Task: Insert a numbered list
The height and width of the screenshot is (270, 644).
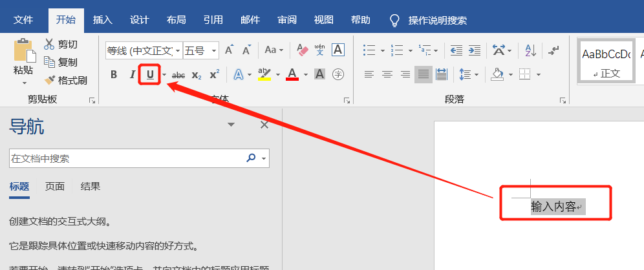Action: click(x=397, y=50)
